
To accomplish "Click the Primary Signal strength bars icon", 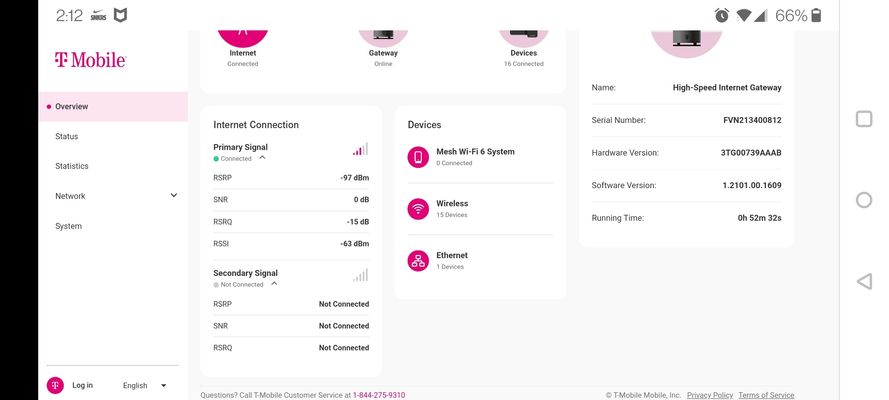I will click(x=360, y=149).
